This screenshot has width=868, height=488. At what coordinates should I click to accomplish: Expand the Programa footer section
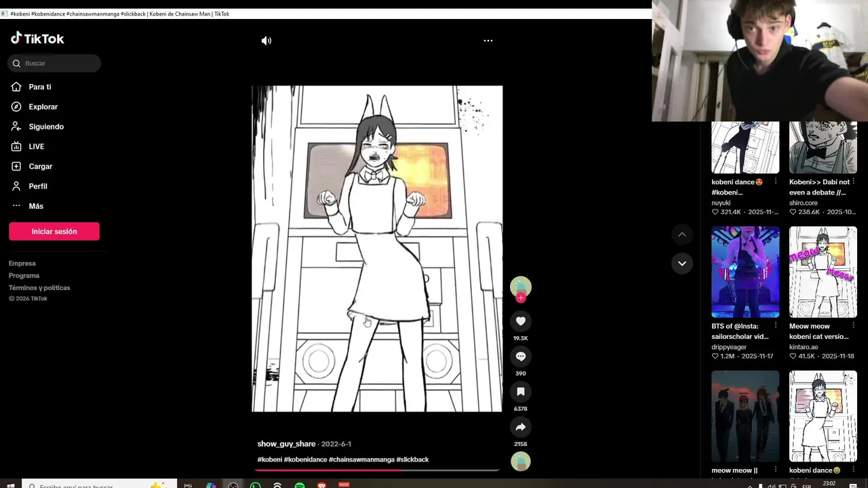coord(24,276)
